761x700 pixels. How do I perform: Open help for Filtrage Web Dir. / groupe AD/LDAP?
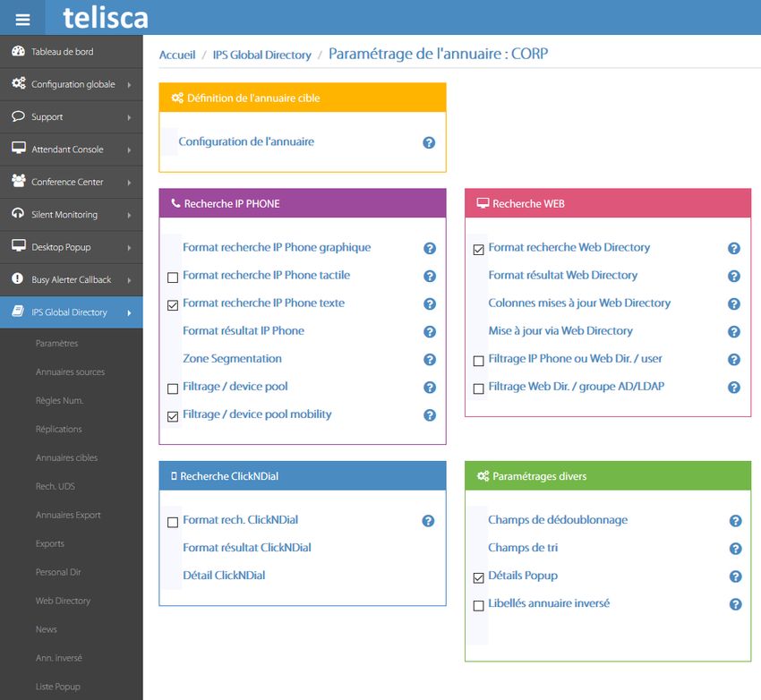(733, 388)
